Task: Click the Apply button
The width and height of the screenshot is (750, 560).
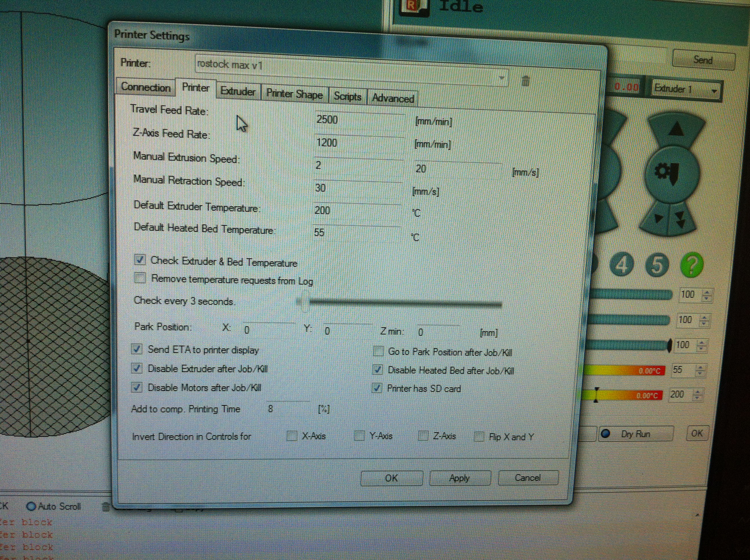Action: tap(459, 478)
